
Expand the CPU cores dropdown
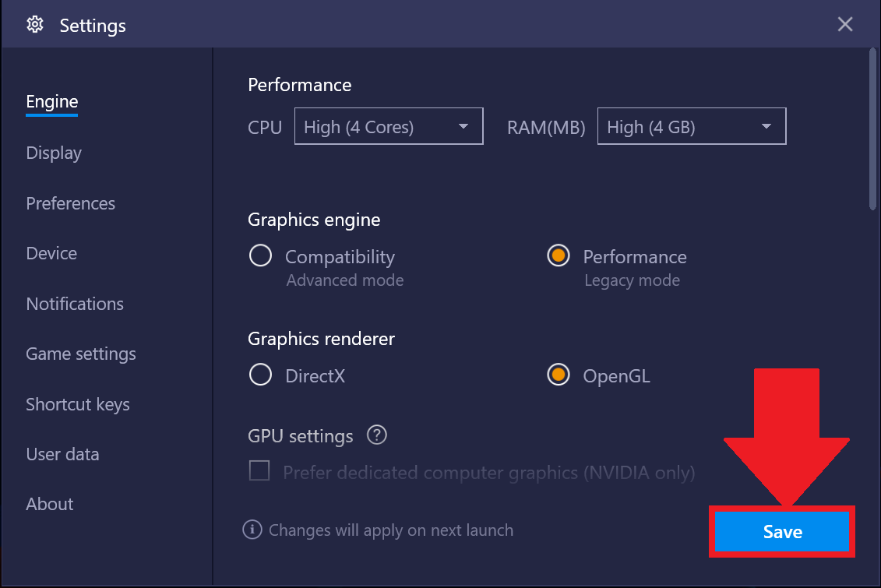pyautogui.click(x=389, y=126)
